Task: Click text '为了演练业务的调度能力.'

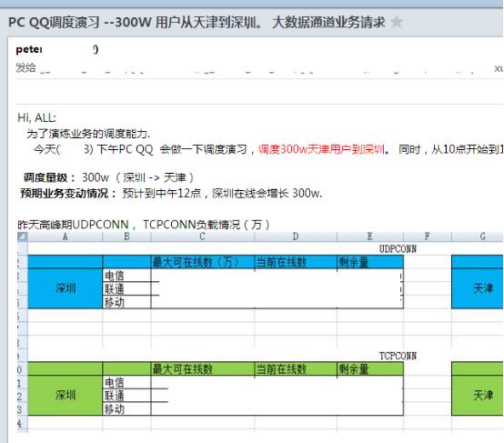Action: click(x=88, y=134)
